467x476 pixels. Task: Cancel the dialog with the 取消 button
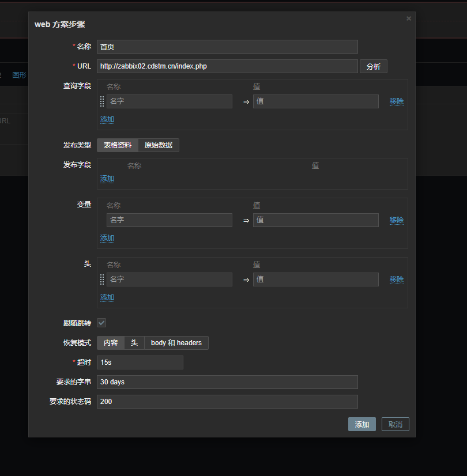(396, 425)
